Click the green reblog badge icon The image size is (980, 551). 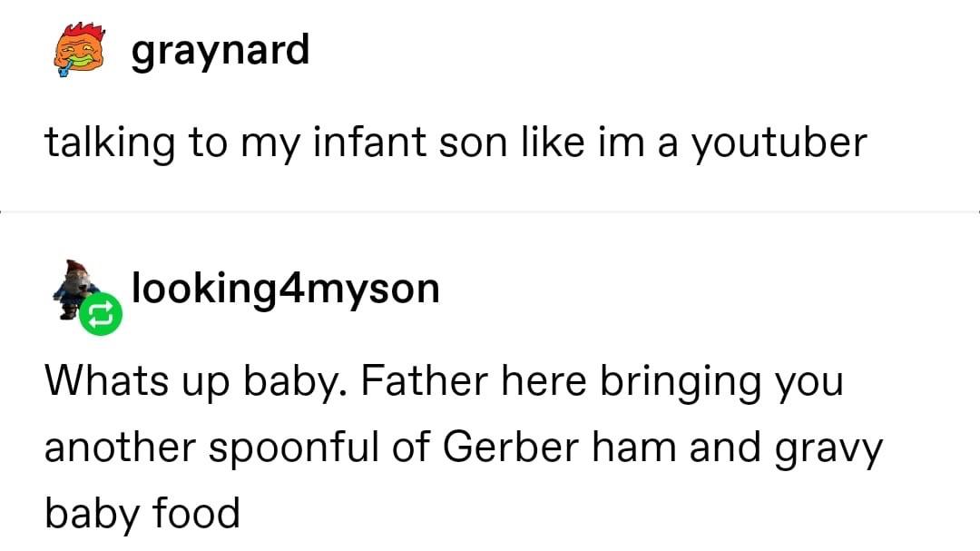99,314
